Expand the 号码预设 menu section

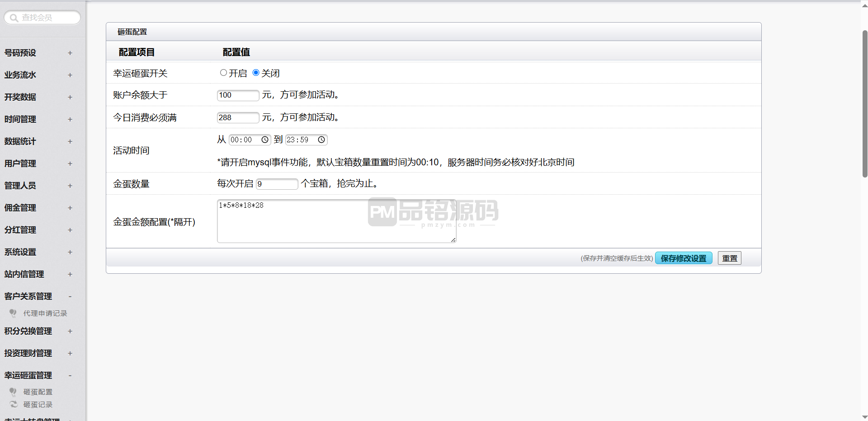click(70, 53)
